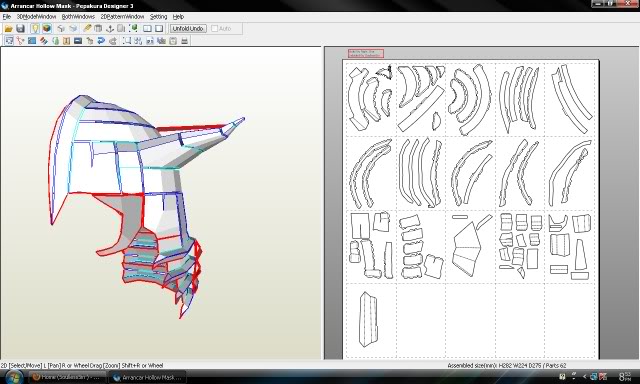
Task: Open the Help menu
Action: [178, 17]
